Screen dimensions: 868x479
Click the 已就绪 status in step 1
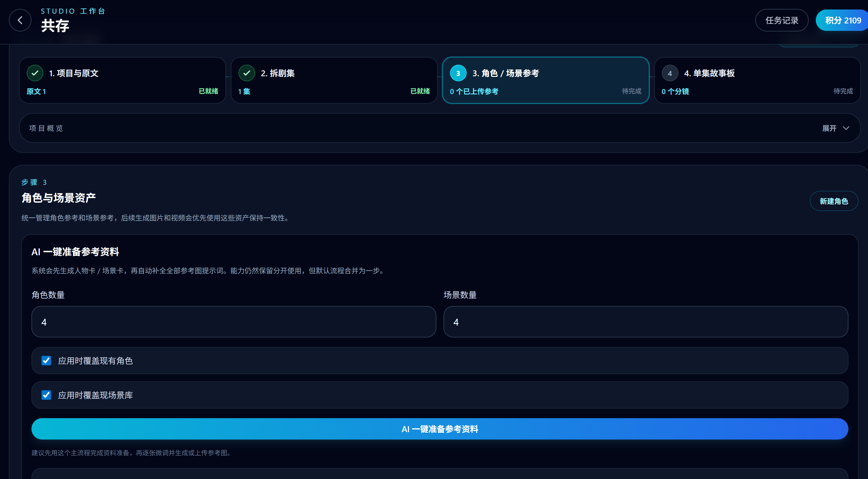pos(209,91)
